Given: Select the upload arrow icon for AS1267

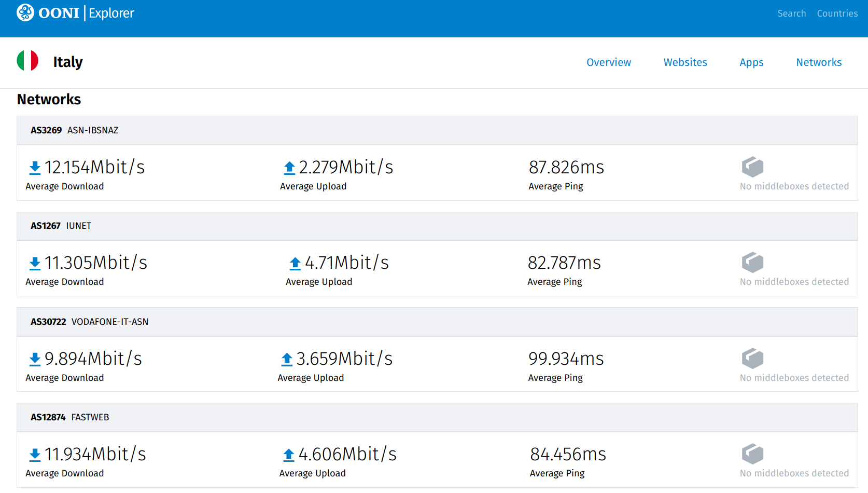Looking at the screenshot, I should point(294,263).
